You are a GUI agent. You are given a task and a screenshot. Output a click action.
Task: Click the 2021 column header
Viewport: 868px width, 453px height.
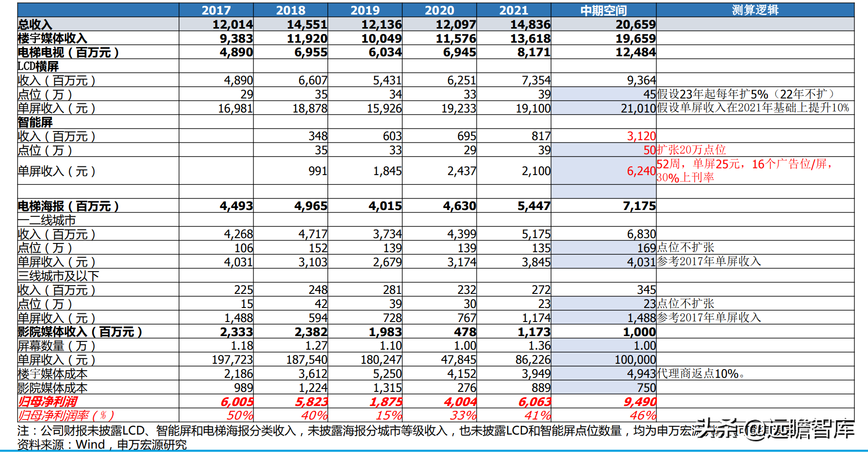(x=514, y=10)
